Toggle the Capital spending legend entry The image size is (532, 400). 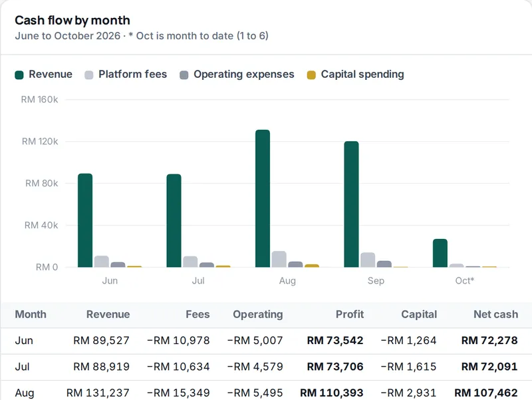[x=355, y=75]
